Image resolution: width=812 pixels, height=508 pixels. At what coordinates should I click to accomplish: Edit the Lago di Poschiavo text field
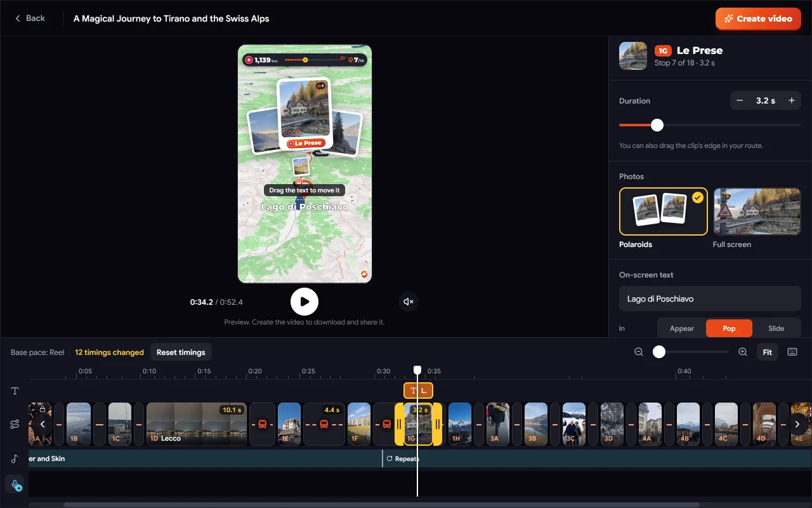710,298
